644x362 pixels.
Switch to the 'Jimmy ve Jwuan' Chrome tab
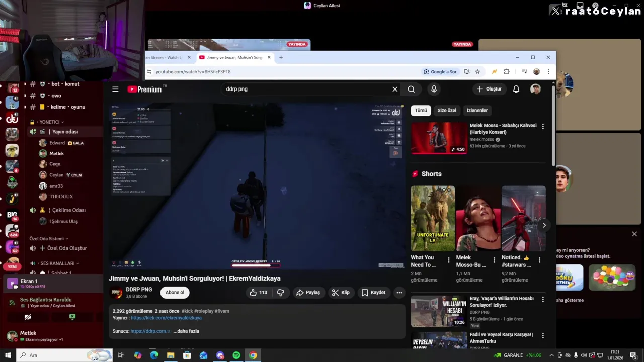tap(234, 57)
